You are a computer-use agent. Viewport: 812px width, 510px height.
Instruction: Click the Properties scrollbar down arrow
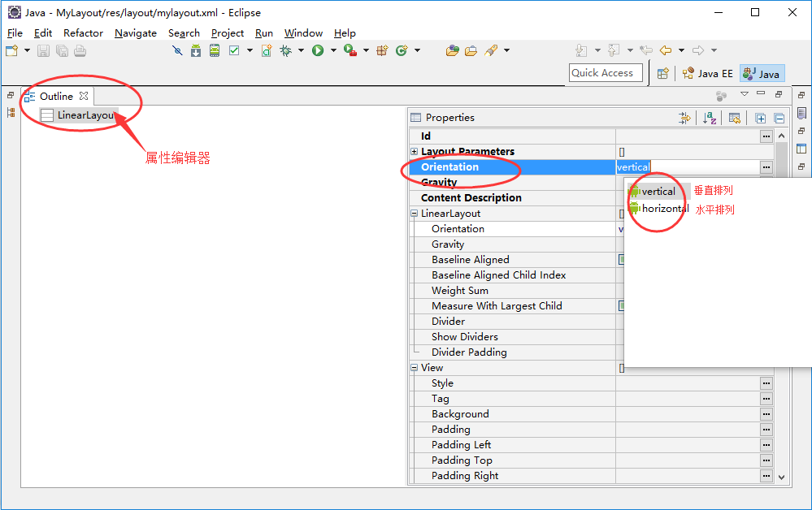pos(781,478)
